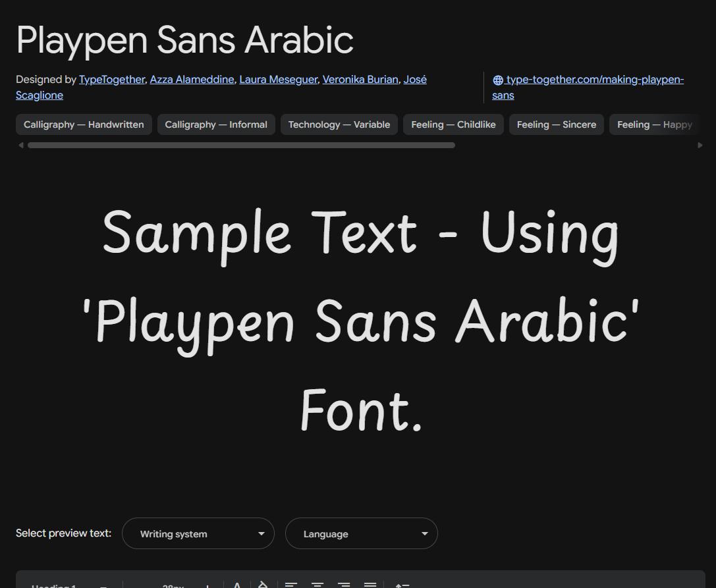Align the preview text right
This screenshot has height=588, width=716.
click(344, 585)
